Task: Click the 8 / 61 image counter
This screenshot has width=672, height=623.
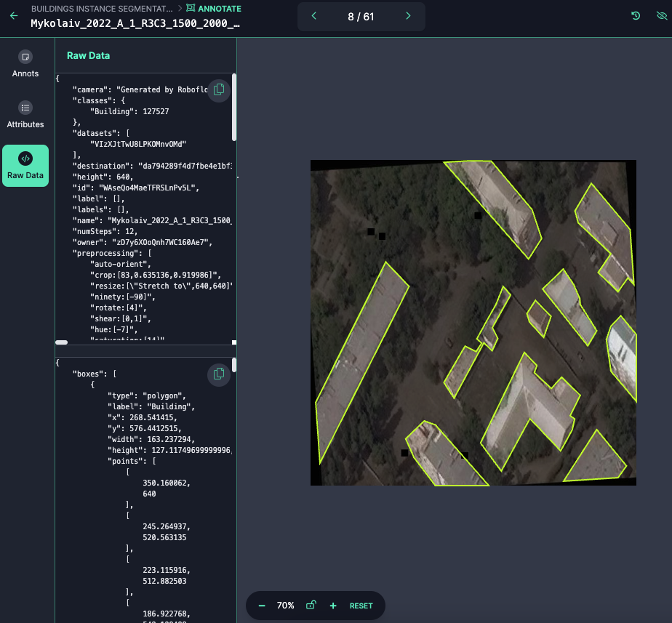Action: coord(361,17)
